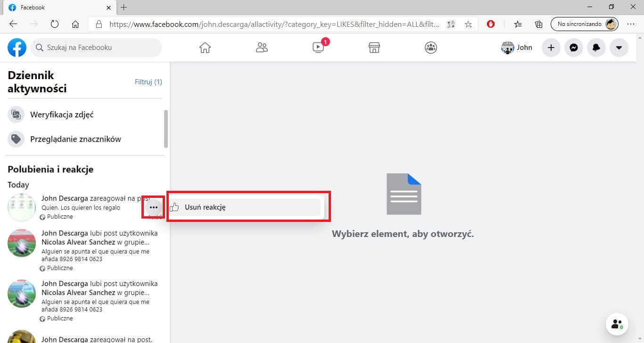Viewport: 644px width, 343px height.
Task: Go back with the browser back arrow
Action: point(13,24)
